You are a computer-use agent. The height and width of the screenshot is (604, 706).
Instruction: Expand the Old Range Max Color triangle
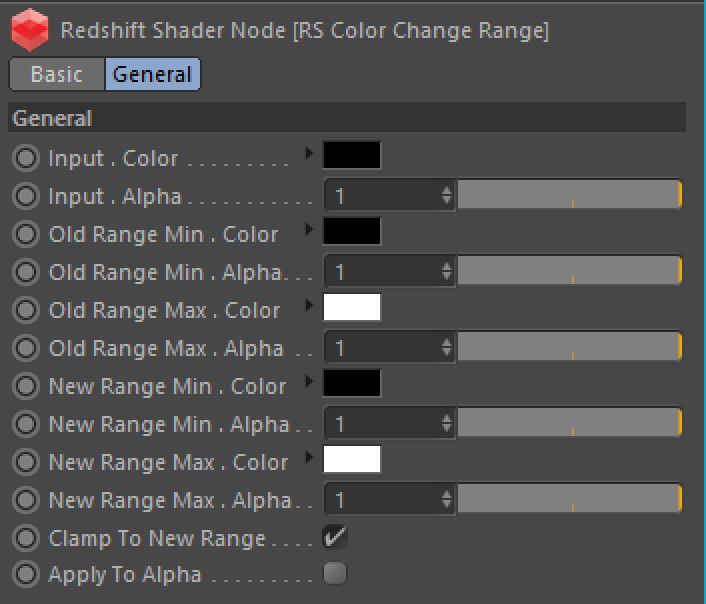pyautogui.click(x=309, y=305)
